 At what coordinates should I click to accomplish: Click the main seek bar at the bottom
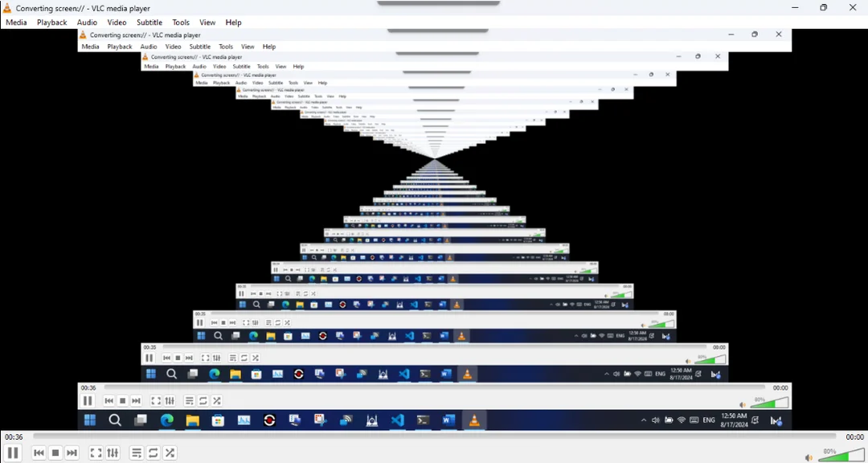point(435,437)
